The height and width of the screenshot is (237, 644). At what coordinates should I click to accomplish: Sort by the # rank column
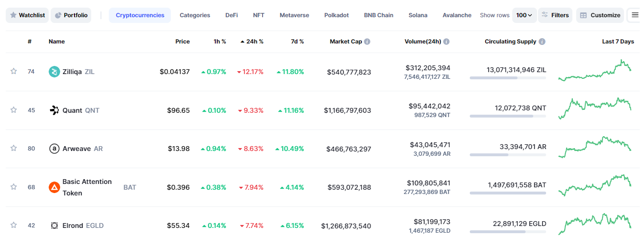coord(30,42)
